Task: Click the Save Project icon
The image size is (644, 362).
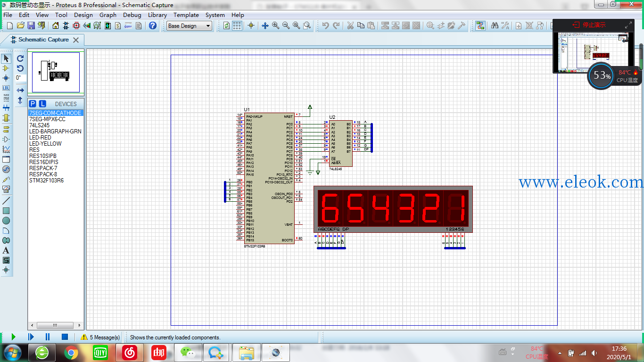Action: [x=31, y=25]
